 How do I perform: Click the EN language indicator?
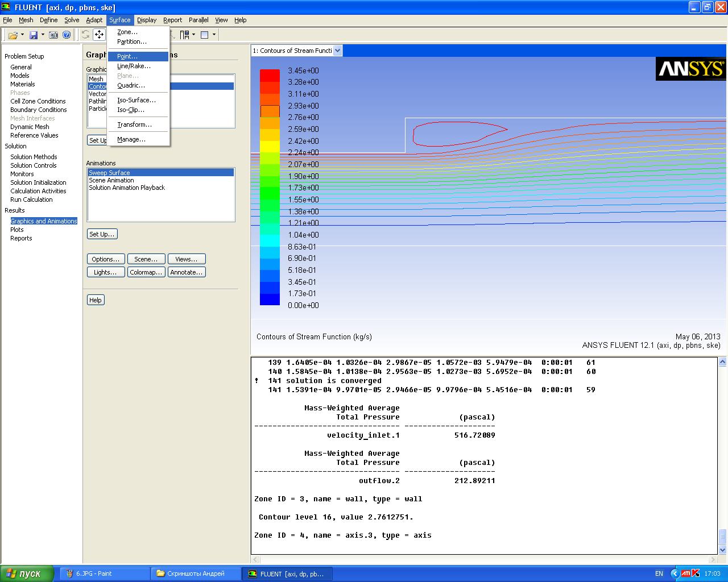(x=659, y=573)
